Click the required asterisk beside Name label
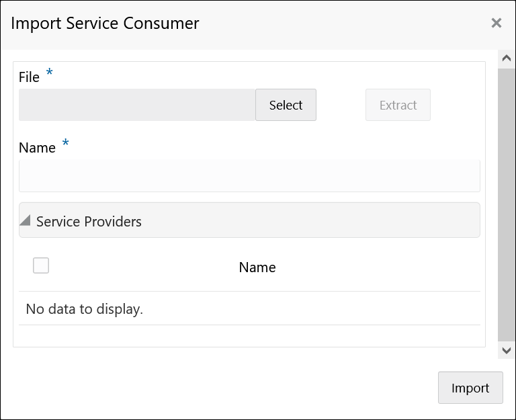This screenshot has width=516, height=420. (x=65, y=143)
